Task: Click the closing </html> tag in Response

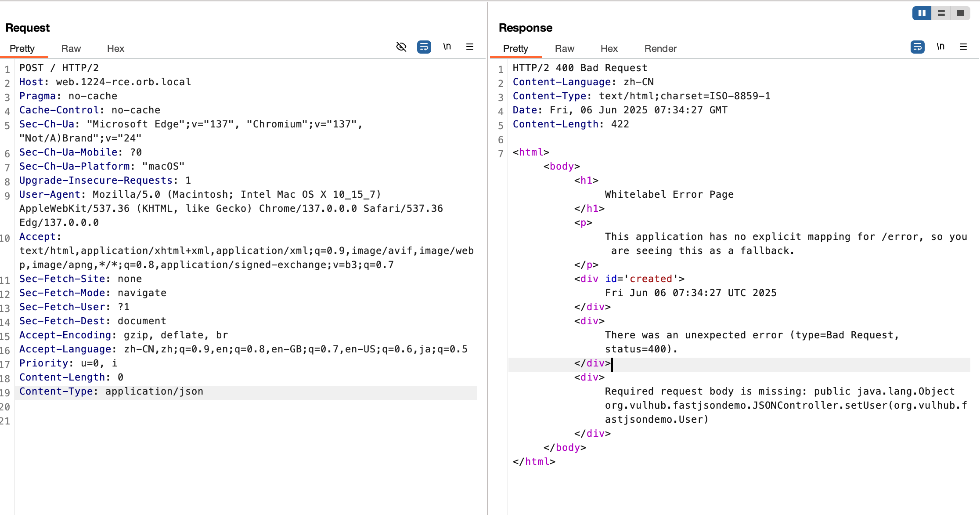Action: tap(534, 462)
